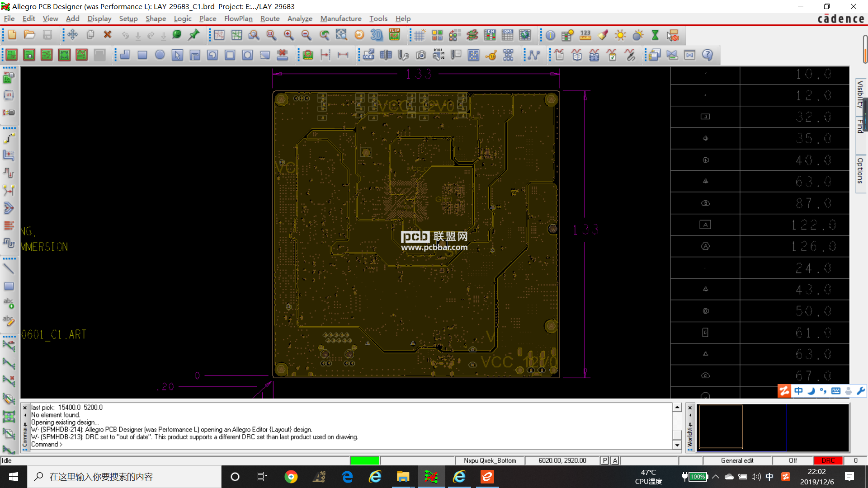The height and width of the screenshot is (488, 868).
Task: Open the FlowPlan menu
Action: 238,19
